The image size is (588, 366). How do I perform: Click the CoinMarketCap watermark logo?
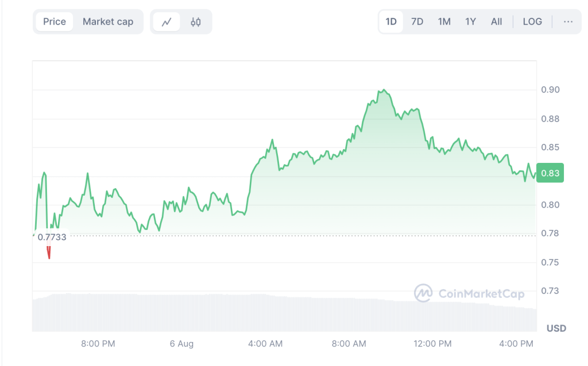click(469, 294)
